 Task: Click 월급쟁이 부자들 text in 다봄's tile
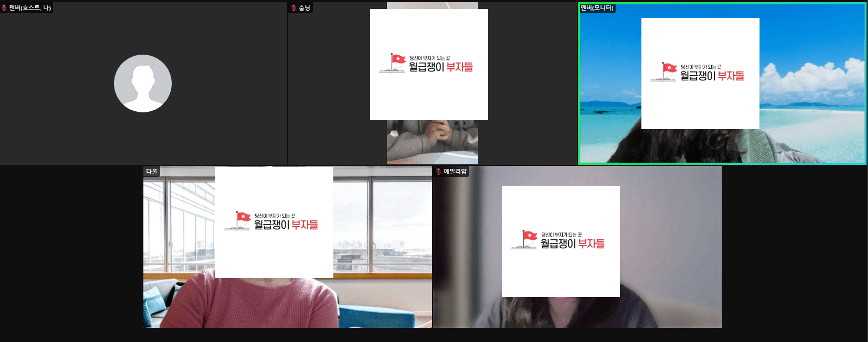point(286,225)
